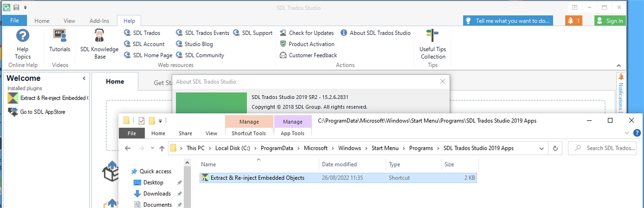
Task: Open SDL Knowledge Base
Action: [x=99, y=44]
